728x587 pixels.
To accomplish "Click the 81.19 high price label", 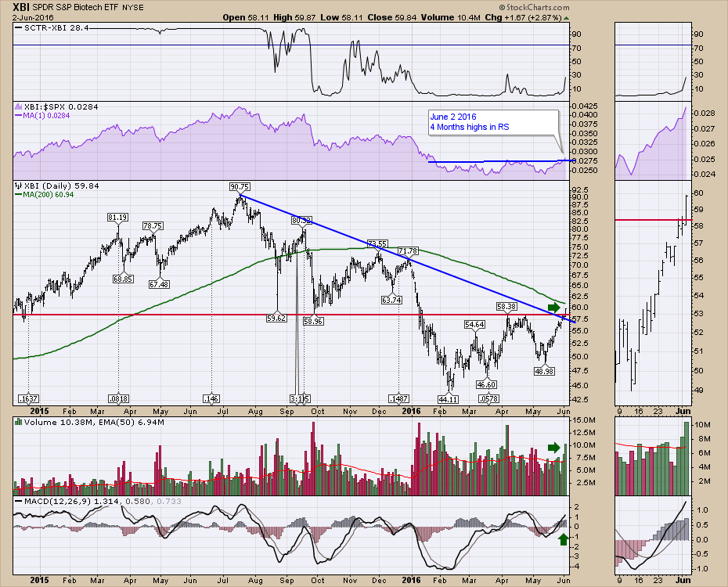I will point(117,217).
